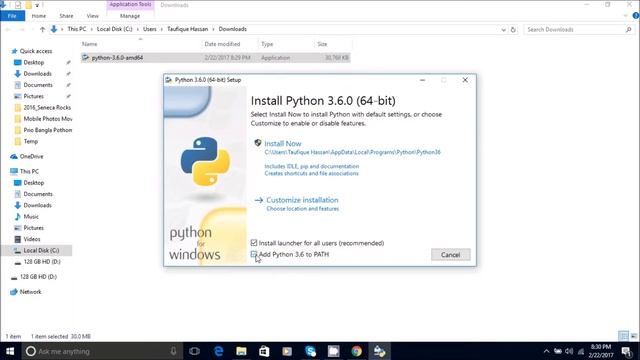Show hidden system tray icons
The height and width of the screenshot is (360, 640).
(546, 351)
